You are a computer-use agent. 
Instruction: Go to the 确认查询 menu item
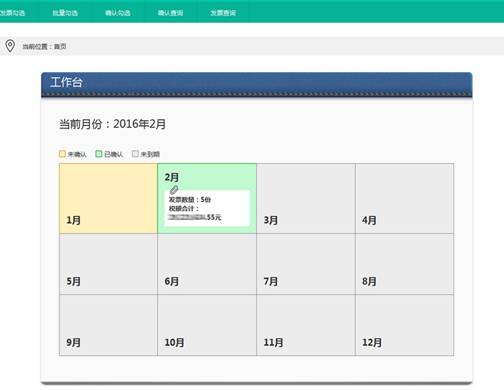coord(170,13)
